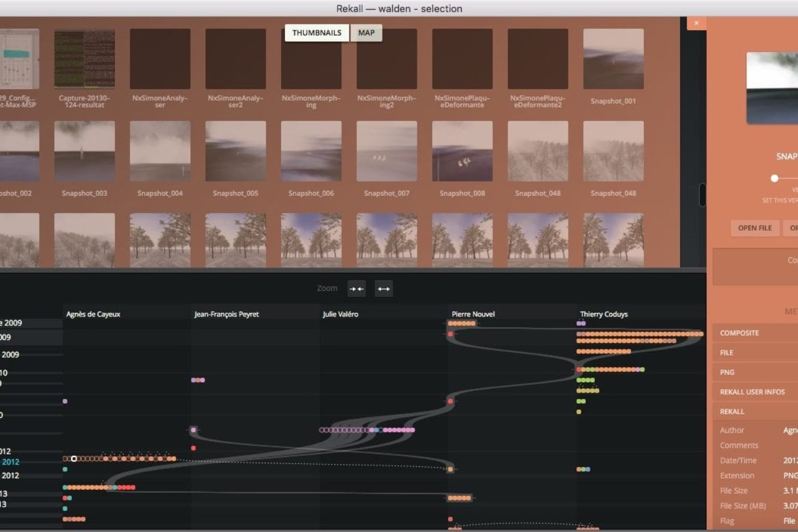Click the Thierry Coduys column header
This screenshot has height=532, width=798.
[x=603, y=314]
